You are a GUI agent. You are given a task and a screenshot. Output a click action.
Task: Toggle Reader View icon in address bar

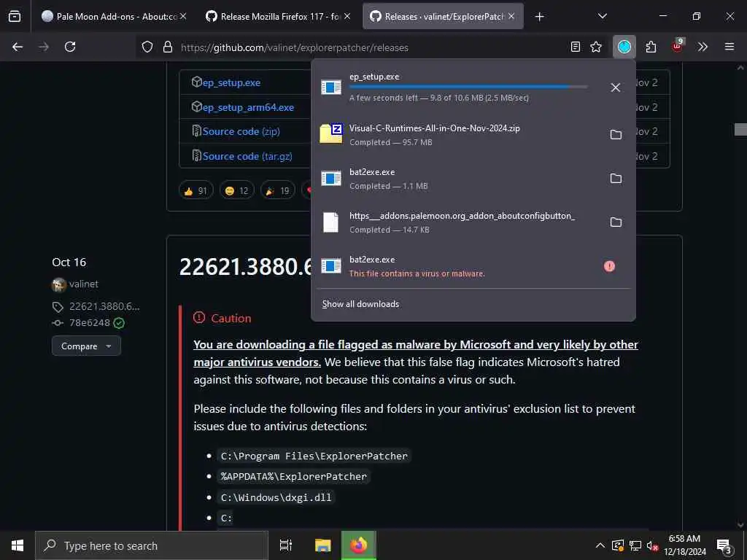pos(576,47)
